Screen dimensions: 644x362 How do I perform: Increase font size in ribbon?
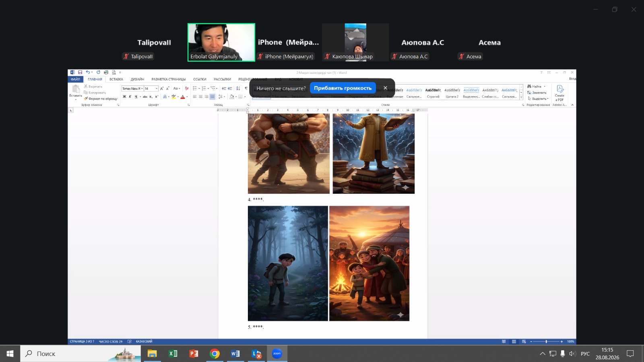click(162, 88)
